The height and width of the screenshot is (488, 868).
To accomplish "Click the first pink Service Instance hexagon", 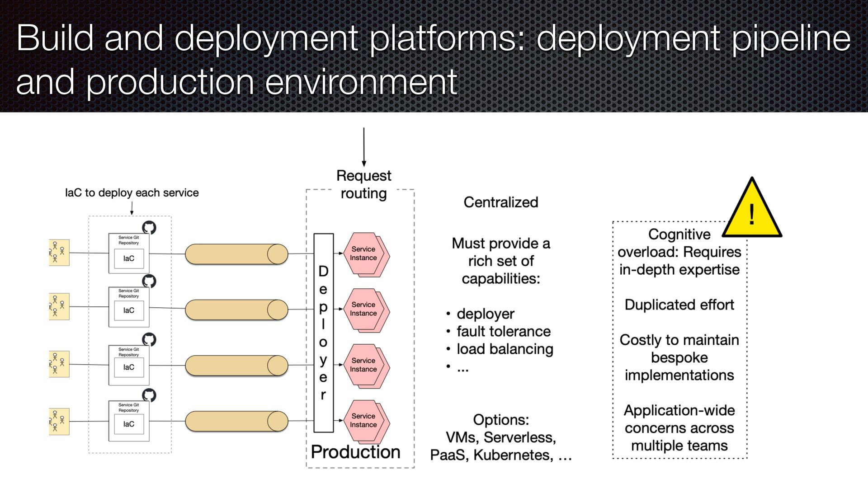I will point(364,253).
